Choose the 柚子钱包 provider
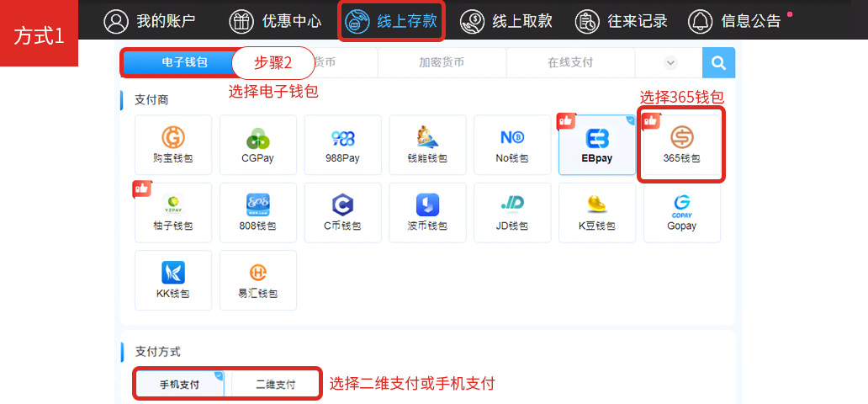 [x=173, y=213]
